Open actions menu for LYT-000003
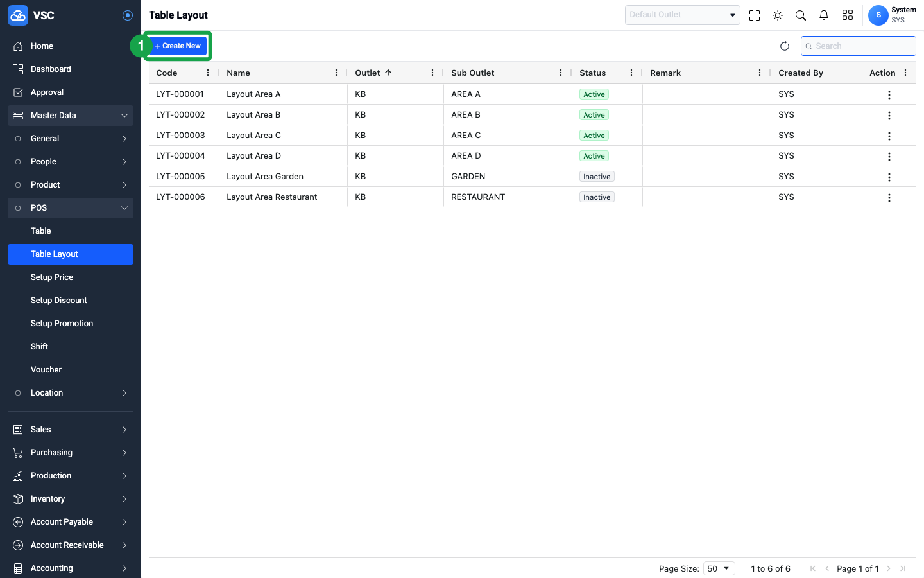 click(889, 136)
